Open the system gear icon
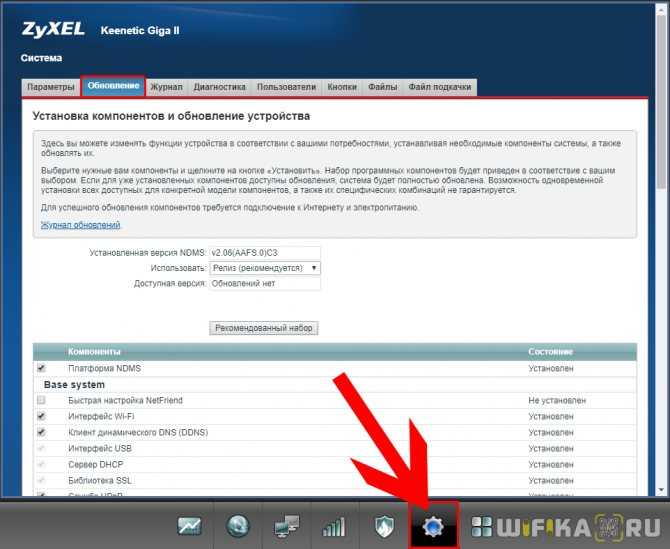Image resolution: width=670 pixels, height=549 pixels. tap(433, 526)
